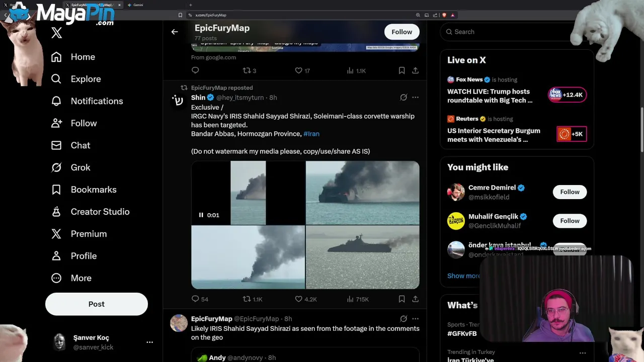644x362 pixels.
Task: Open Brave Rewards triangle icon
Action: (x=452, y=15)
